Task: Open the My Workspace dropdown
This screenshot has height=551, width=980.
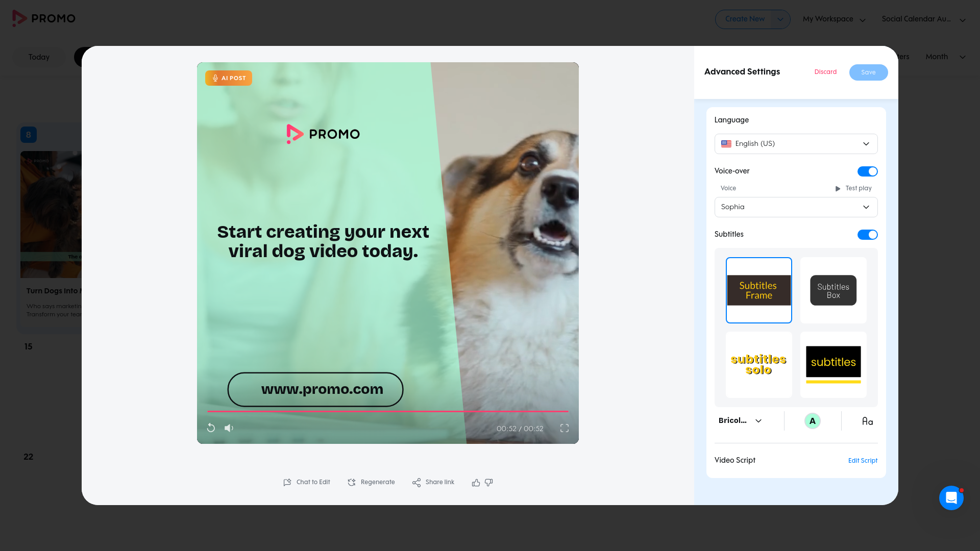Action: click(834, 19)
